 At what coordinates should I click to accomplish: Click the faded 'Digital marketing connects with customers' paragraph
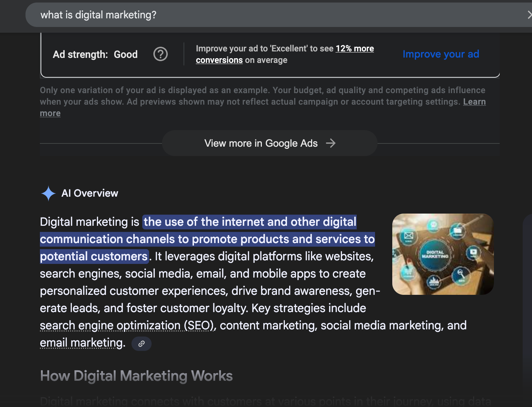point(265,401)
